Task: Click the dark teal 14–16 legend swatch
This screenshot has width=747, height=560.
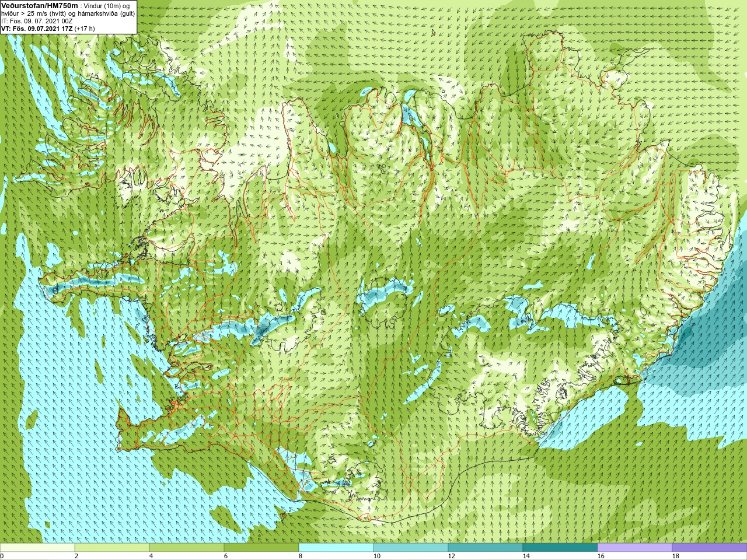Action: coord(560,548)
